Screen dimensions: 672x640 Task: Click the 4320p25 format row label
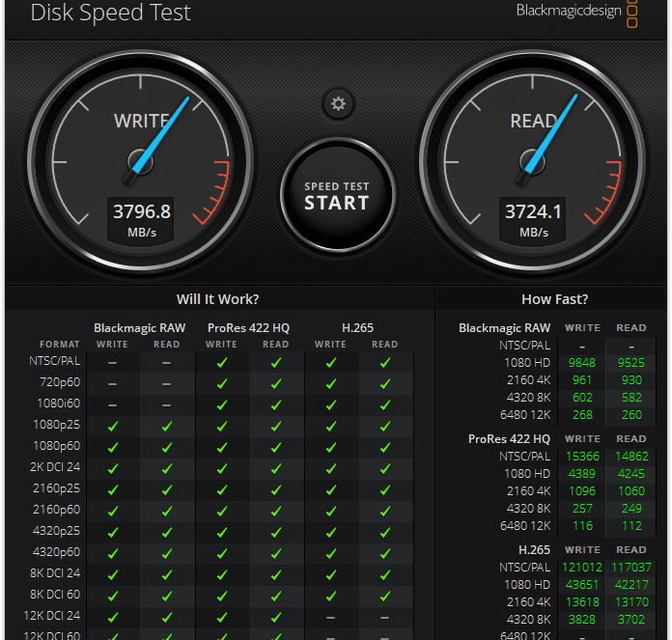[x=56, y=531]
